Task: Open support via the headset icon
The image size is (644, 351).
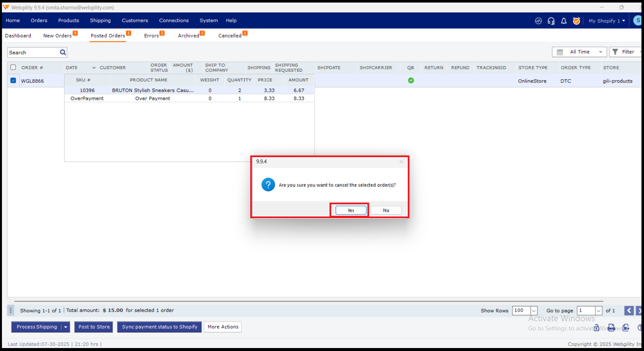Action: (551, 21)
